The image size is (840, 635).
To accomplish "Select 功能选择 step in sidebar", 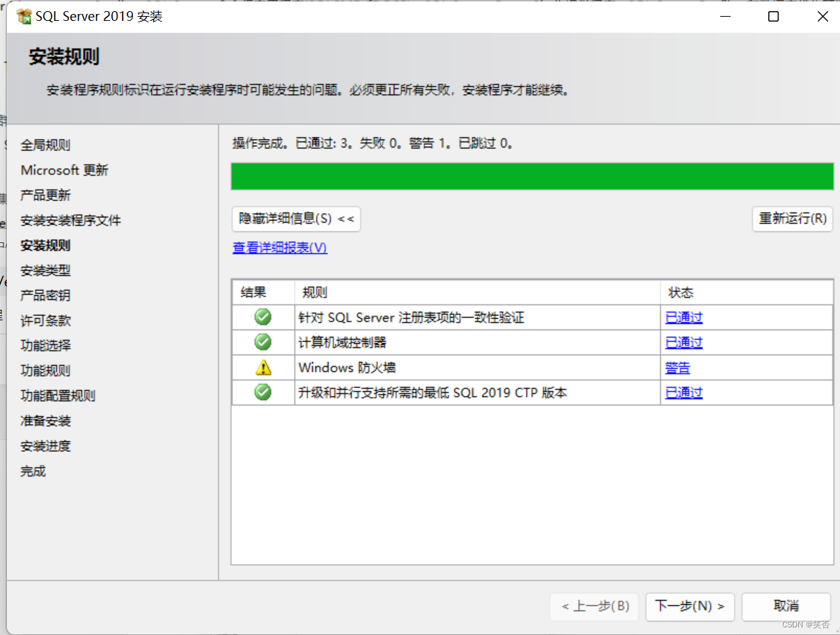I will [x=45, y=345].
